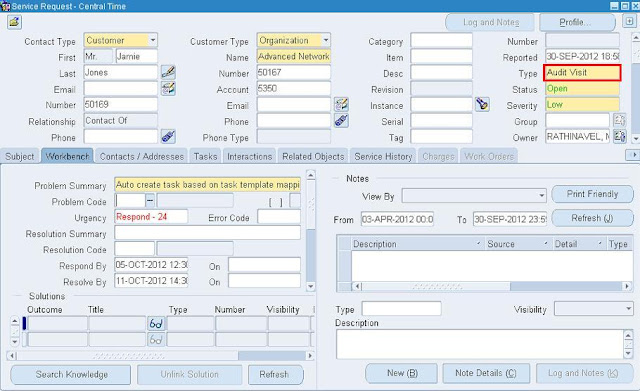640x391 pixels.
Task: Click the email icon beside customer Email field
Action: [341, 104]
